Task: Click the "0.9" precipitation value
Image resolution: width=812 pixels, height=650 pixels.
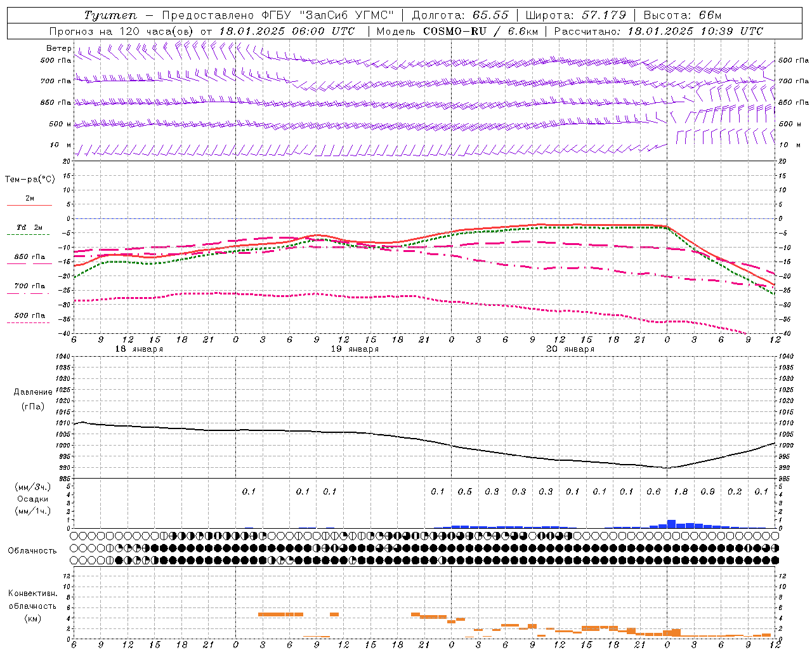Action: pos(707,491)
